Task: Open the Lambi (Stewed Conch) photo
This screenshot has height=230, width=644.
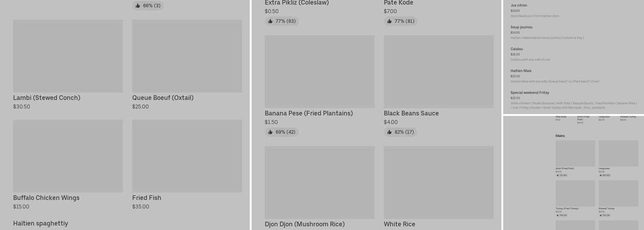Action: pyautogui.click(x=68, y=56)
